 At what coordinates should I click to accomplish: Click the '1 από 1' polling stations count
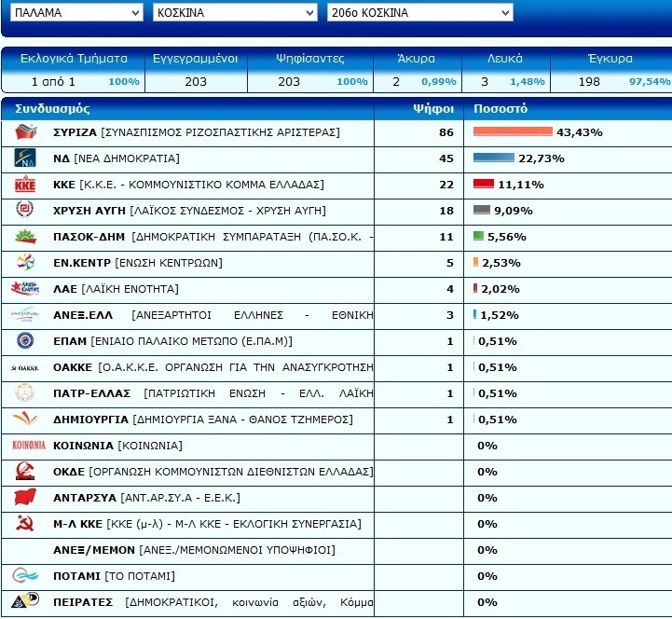tap(53, 81)
